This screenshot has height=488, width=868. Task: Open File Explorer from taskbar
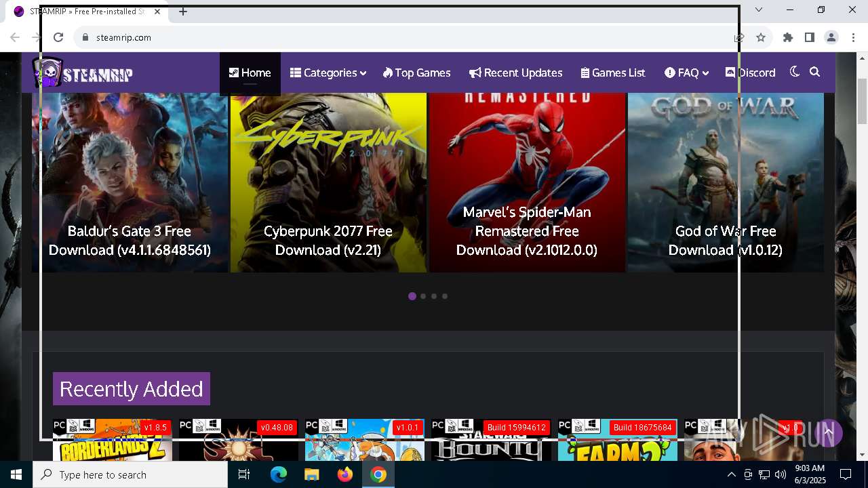[312, 474]
